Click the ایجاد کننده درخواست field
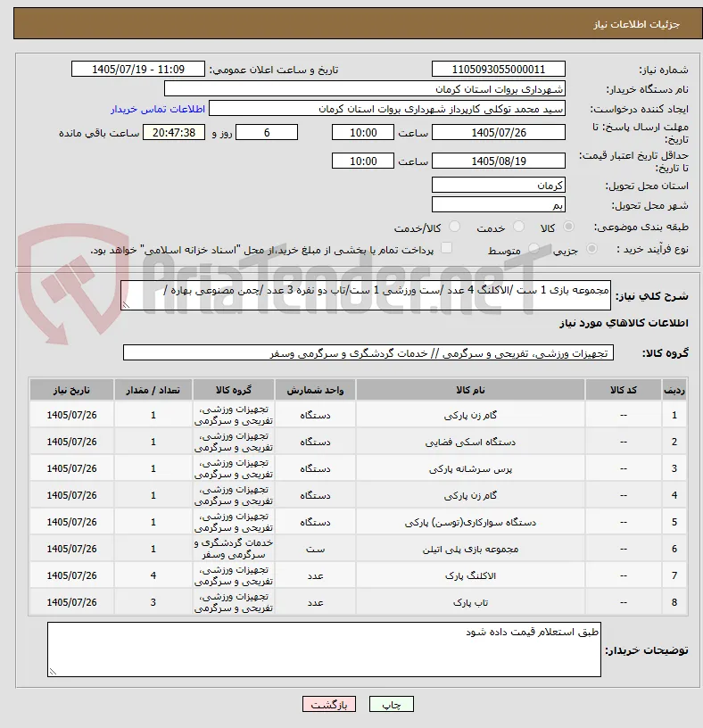Viewport: 703px width, 728px height. pyautogui.click(x=387, y=109)
